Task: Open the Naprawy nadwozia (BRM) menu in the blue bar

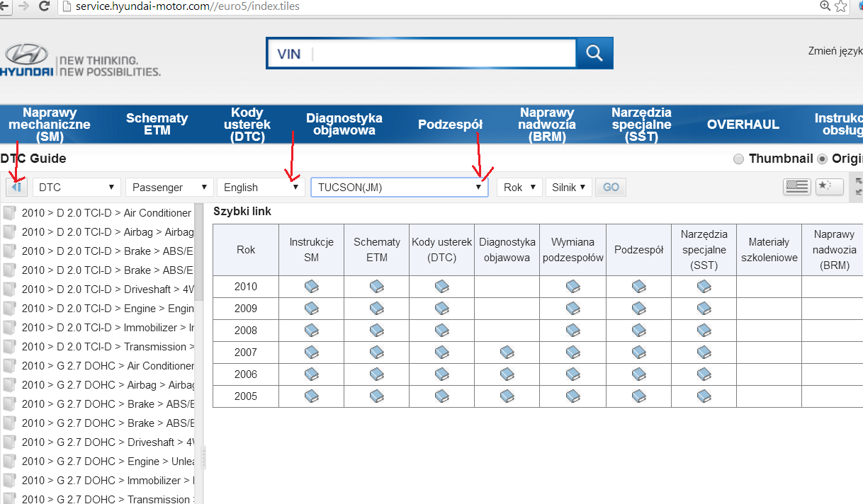Action: point(547,125)
